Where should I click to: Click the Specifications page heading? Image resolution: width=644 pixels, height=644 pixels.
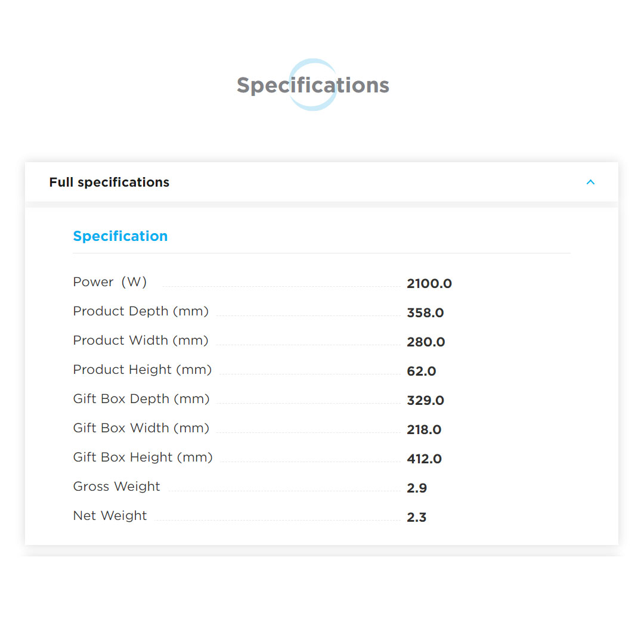click(x=312, y=85)
